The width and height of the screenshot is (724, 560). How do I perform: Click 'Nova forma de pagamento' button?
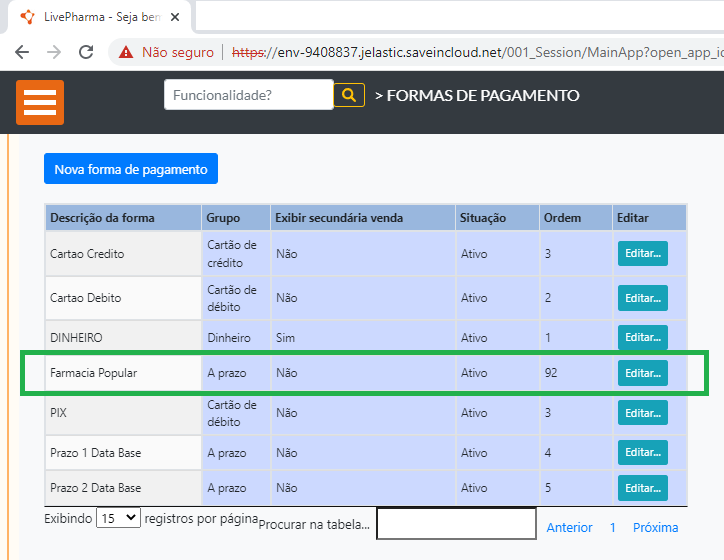(x=131, y=169)
